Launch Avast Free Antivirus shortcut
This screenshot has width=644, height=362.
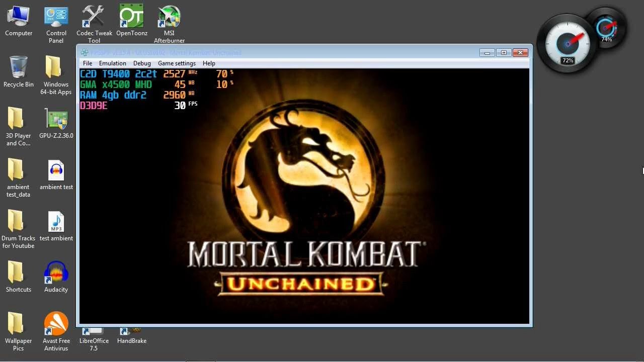pos(56,332)
